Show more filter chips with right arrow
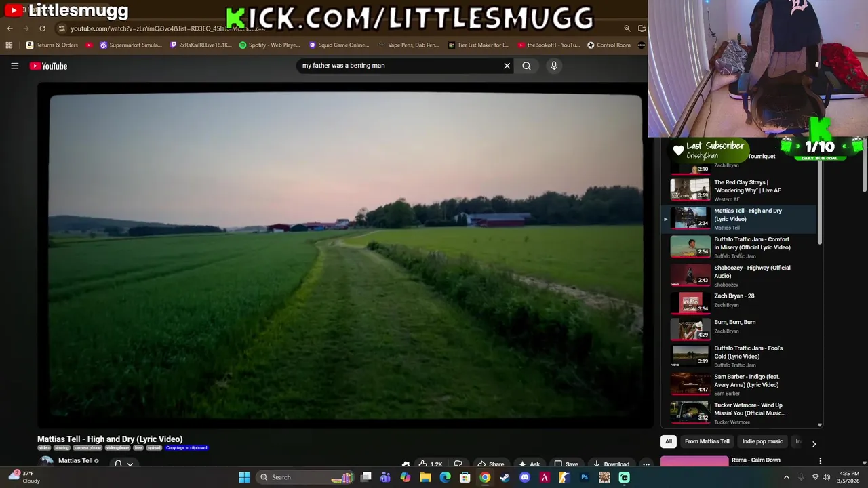 click(814, 443)
